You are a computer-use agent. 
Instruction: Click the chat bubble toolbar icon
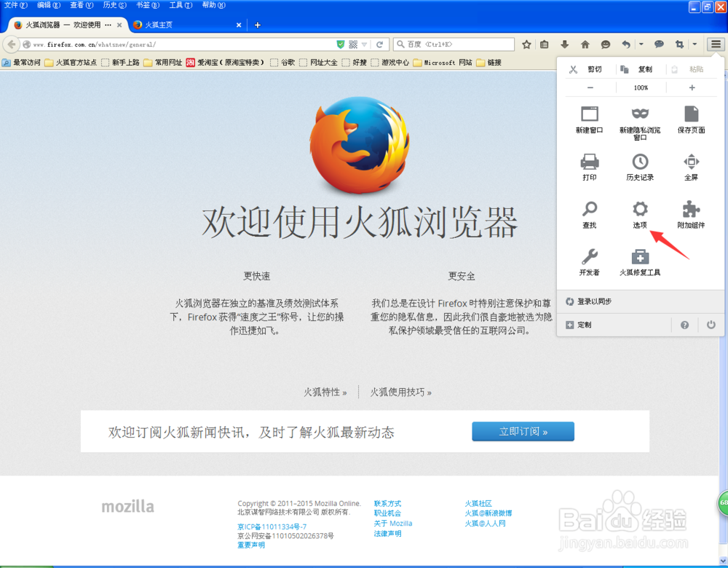[x=659, y=44]
